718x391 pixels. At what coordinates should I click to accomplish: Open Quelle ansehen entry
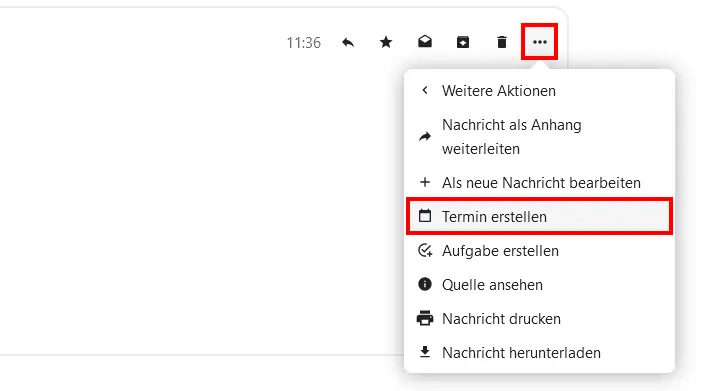pyautogui.click(x=539, y=285)
